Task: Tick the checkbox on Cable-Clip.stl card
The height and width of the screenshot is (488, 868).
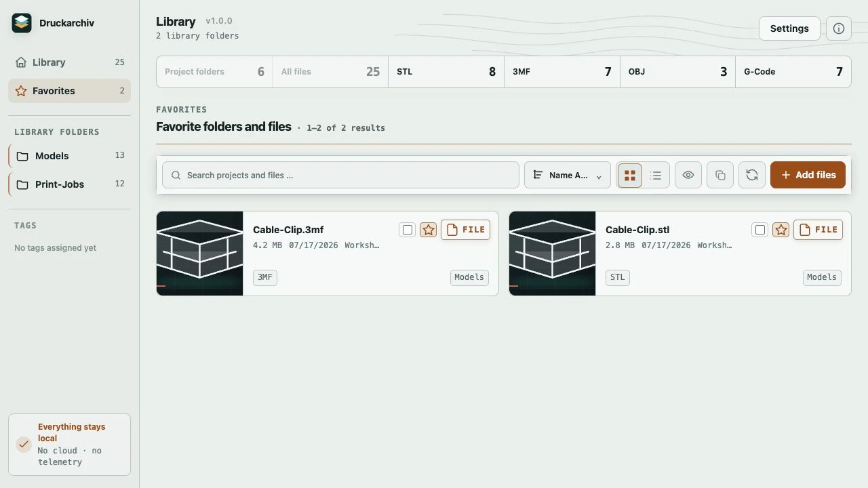Action: click(x=760, y=230)
